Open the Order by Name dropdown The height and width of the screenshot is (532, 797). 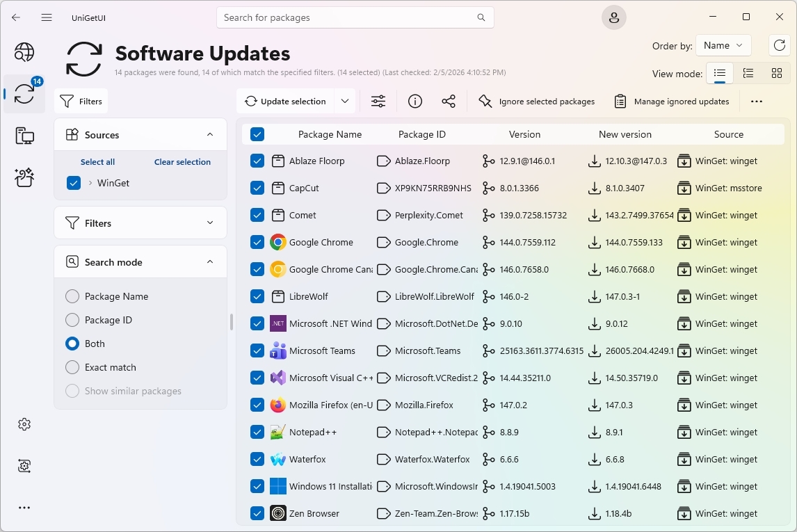click(723, 45)
